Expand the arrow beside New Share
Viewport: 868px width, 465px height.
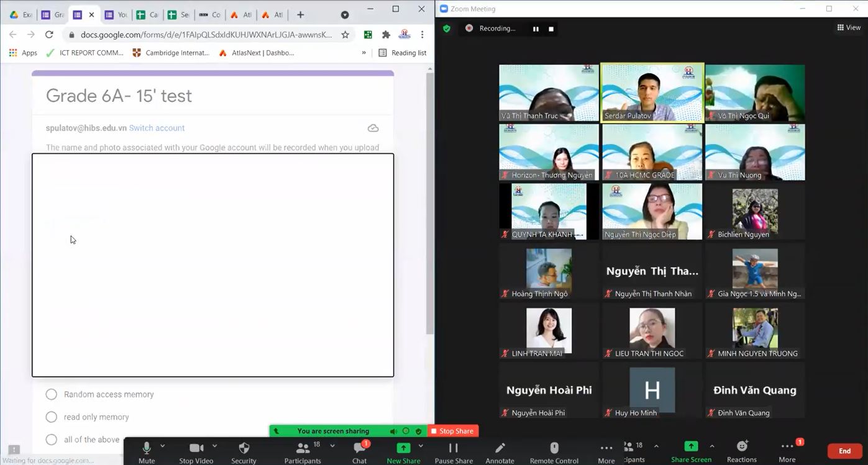421,446
